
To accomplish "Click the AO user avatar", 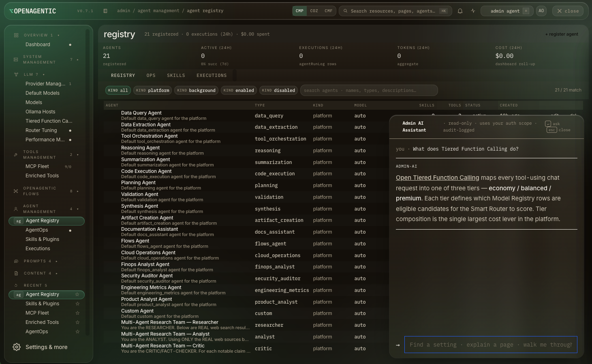I will [x=541, y=11].
